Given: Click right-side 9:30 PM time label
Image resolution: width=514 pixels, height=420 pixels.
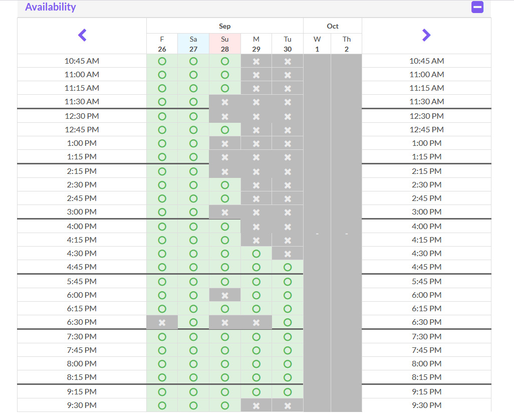Looking at the screenshot, I should (x=426, y=405).
